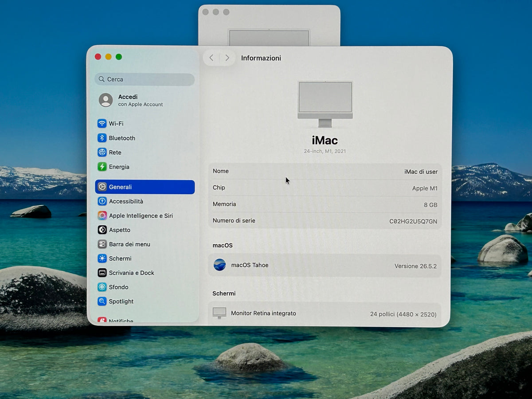
Task: Open the Scrivania e Dock icon
Action: (102, 273)
